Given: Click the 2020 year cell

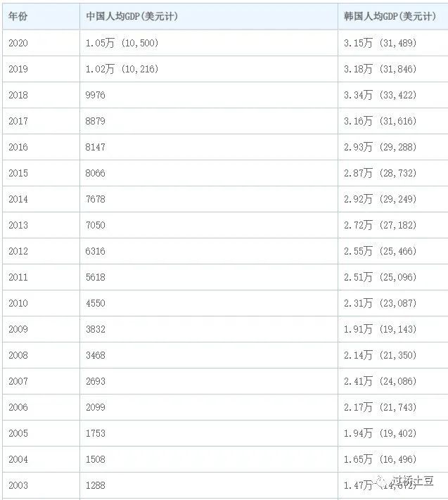Looking at the screenshot, I should point(18,43).
